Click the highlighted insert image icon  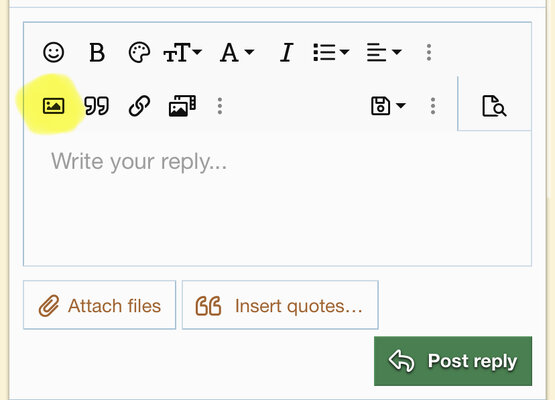click(x=53, y=106)
